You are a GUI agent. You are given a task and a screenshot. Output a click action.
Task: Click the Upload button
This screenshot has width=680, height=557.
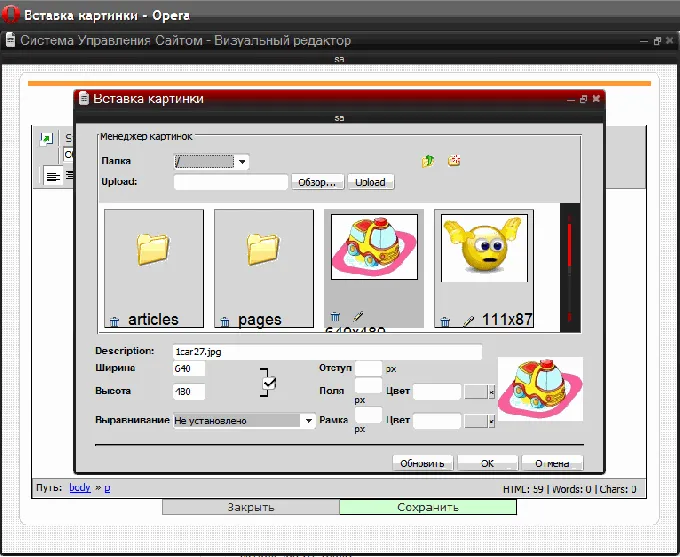point(371,182)
